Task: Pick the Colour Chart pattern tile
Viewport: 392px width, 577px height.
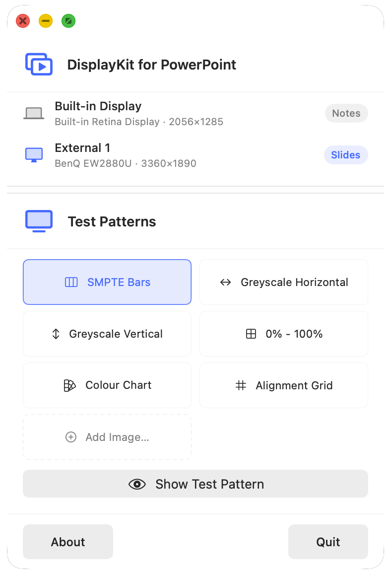Action: (107, 385)
